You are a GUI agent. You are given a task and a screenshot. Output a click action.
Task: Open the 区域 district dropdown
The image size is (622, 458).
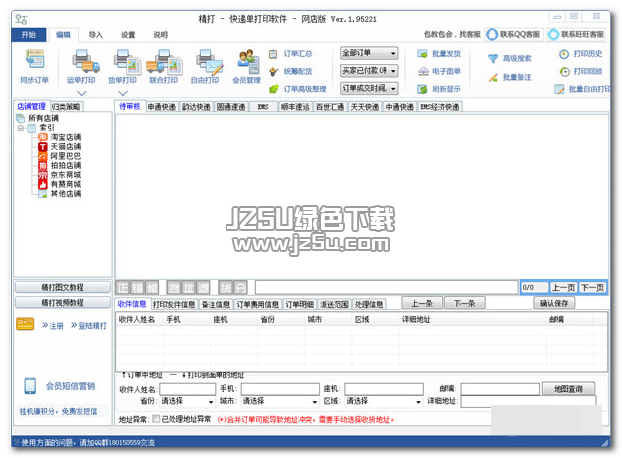(384, 401)
